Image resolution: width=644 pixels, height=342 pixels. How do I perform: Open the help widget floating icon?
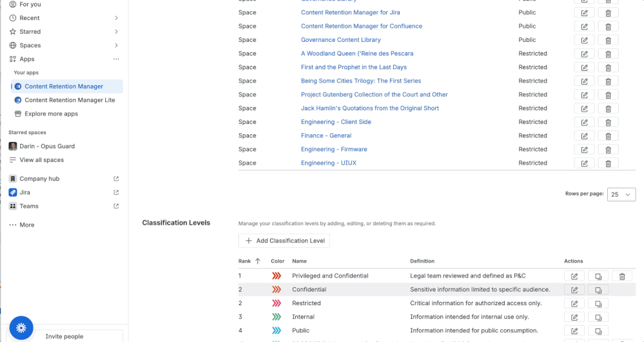coord(21,328)
